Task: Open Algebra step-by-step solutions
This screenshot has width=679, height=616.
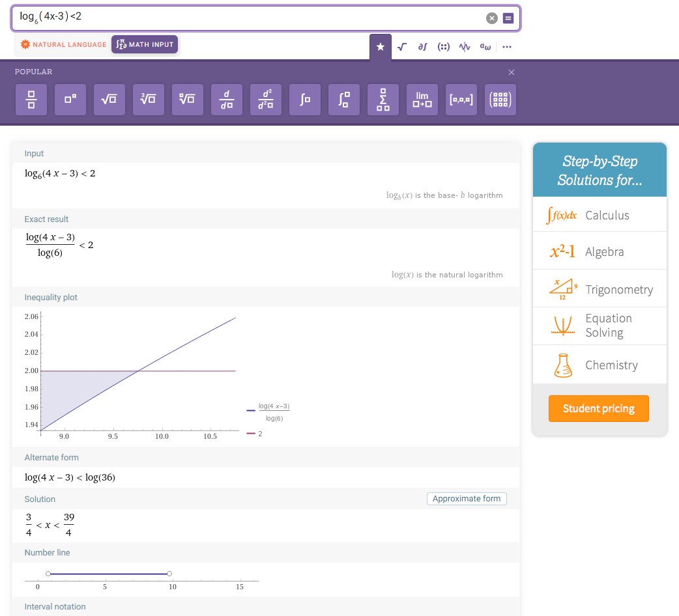Action: coord(600,251)
